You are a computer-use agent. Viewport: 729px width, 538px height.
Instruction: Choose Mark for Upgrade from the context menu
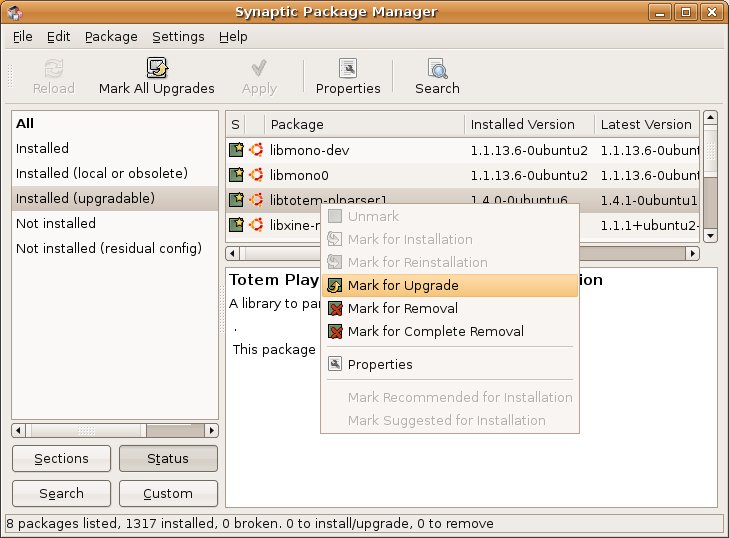[403, 285]
